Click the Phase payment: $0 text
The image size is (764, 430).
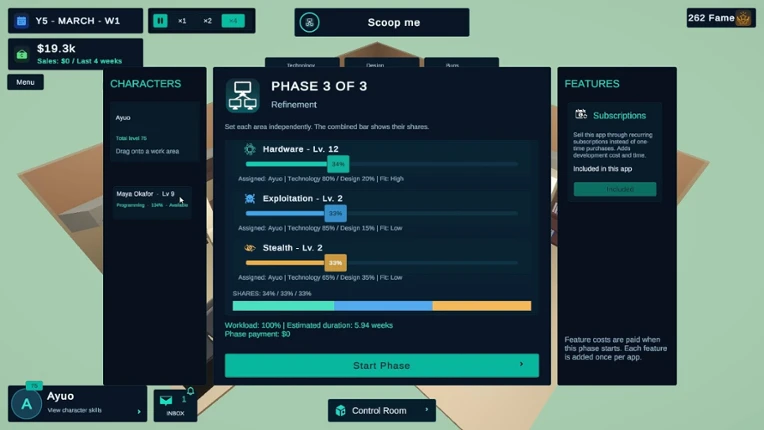click(257, 334)
